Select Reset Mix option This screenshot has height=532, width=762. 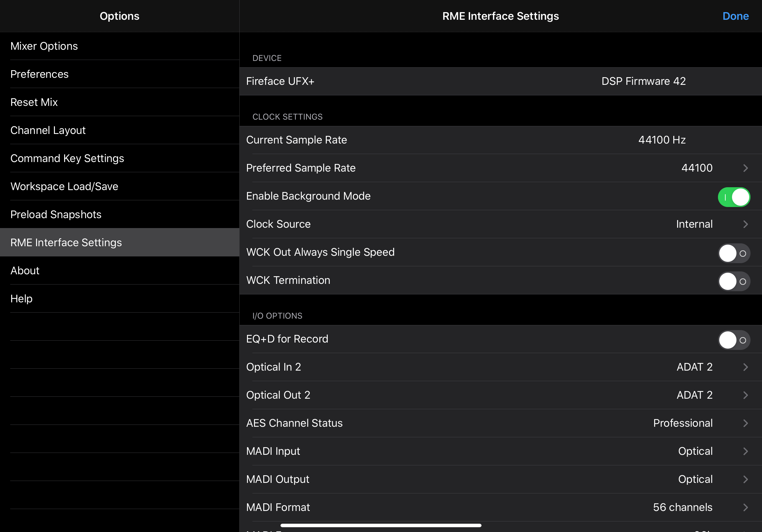(34, 102)
